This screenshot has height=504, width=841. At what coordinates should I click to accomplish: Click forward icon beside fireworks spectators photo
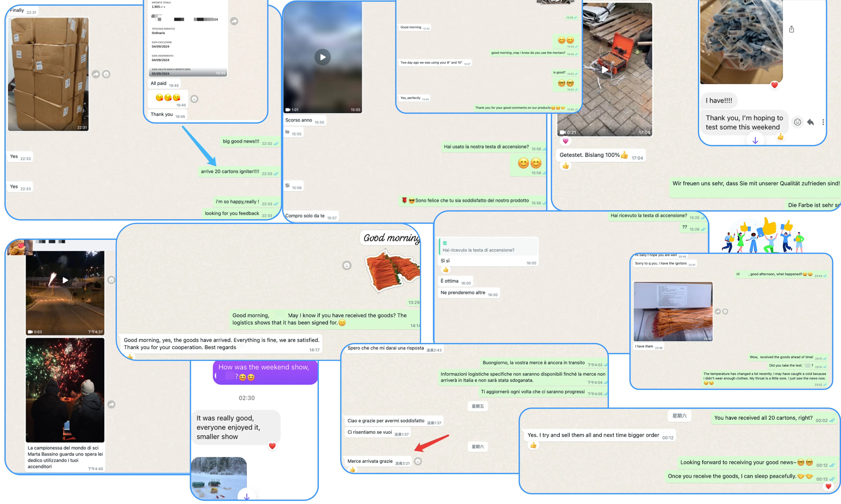pyautogui.click(x=111, y=404)
